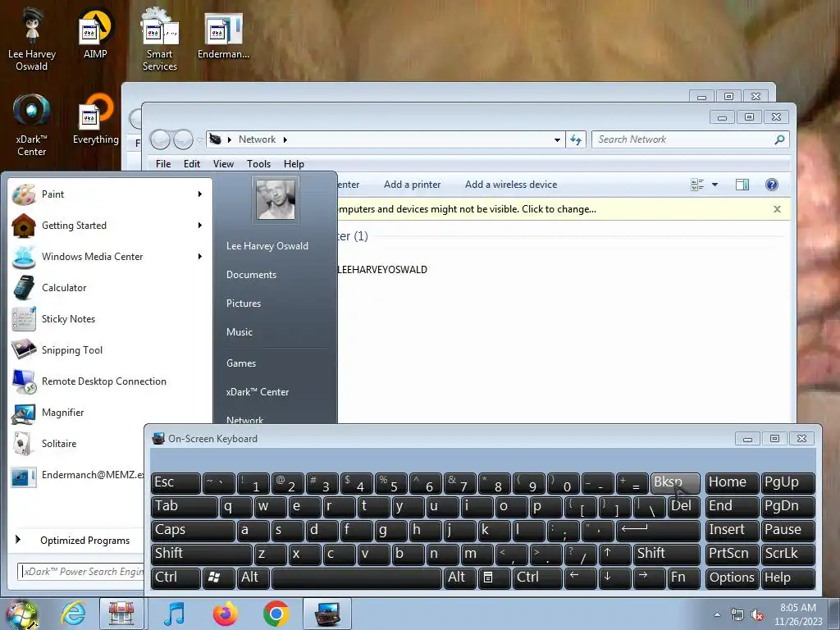Open the address bar history dropdown
This screenshot has height=630, width=840.
click(557, 139)
